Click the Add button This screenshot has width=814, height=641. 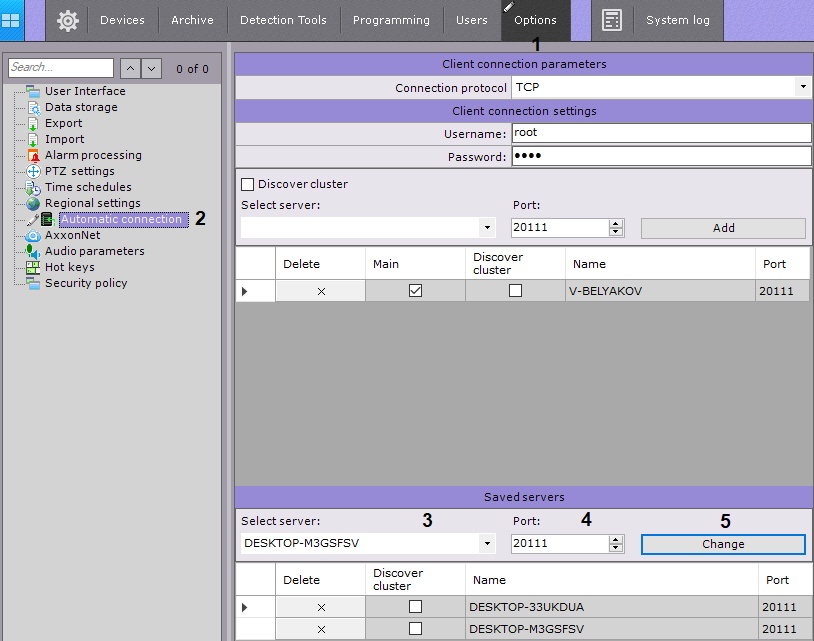click(x=723, y=228)
